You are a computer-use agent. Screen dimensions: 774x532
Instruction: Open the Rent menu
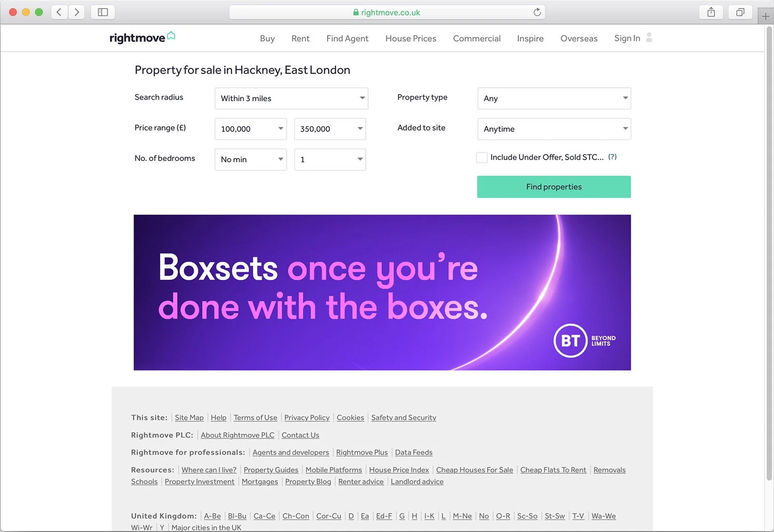point(300,38)
